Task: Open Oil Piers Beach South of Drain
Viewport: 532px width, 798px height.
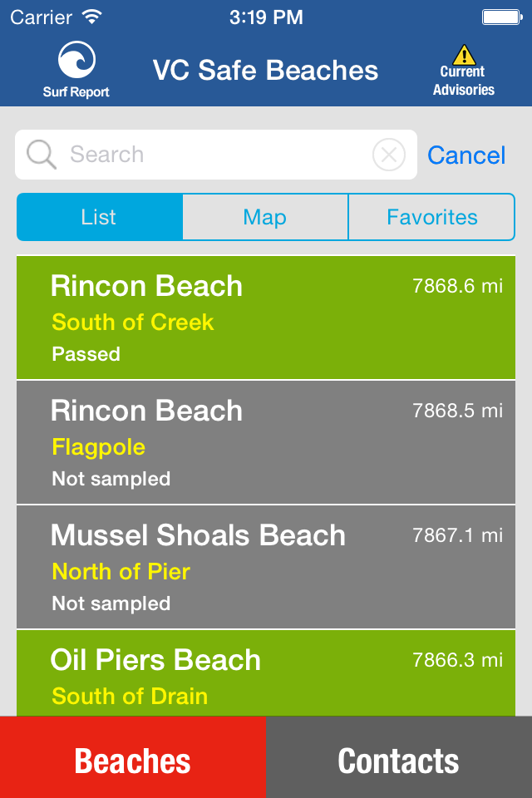Action: 266,675
